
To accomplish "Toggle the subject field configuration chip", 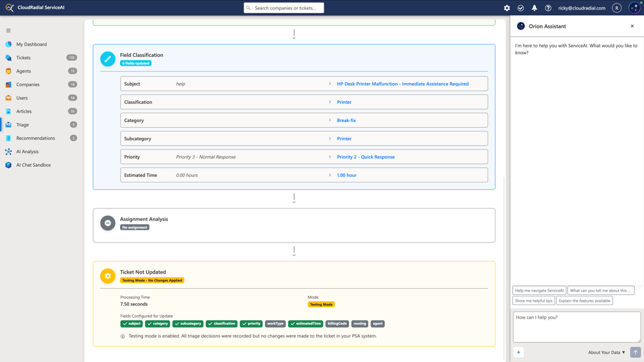I will click(131, 323).
